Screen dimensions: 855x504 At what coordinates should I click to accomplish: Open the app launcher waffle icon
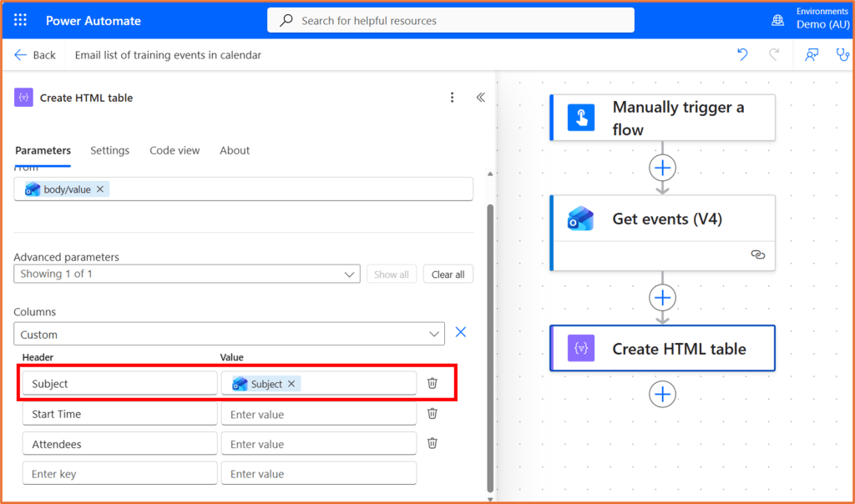click(20, 20)
